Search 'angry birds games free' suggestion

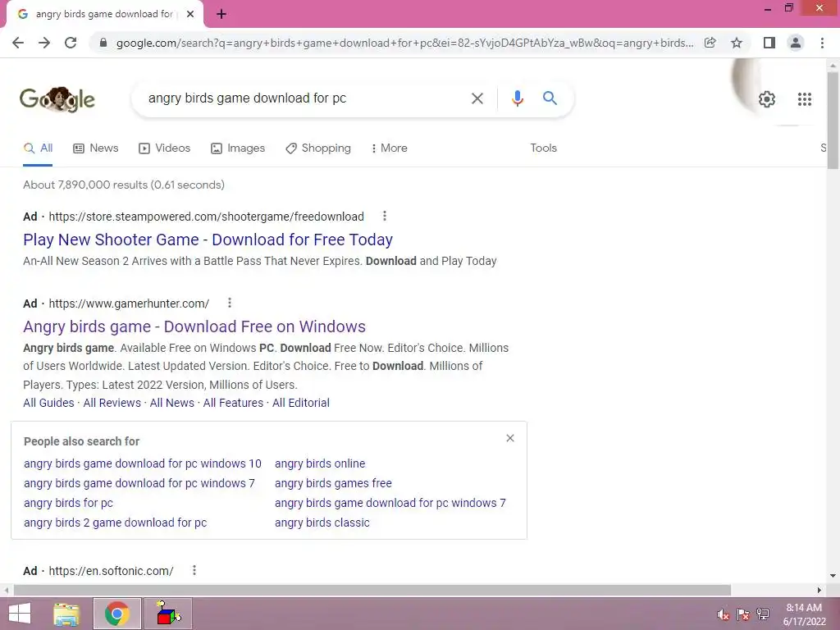[x=333, y=483]
